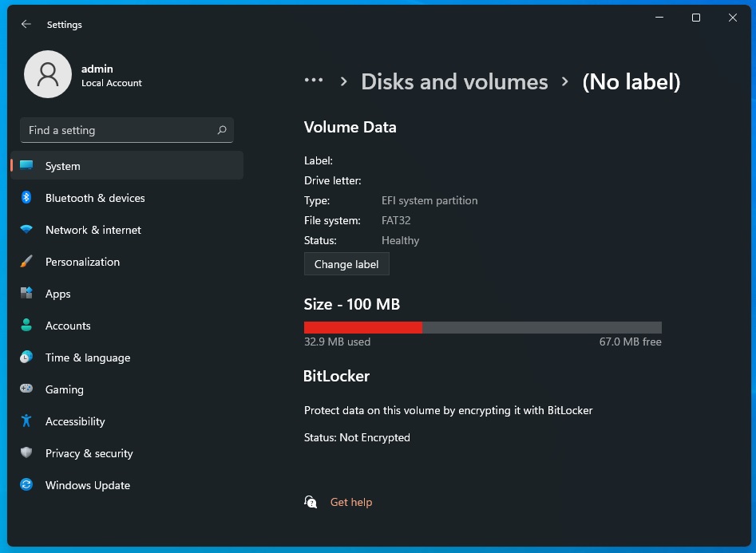Click the back arrow in Settings header

[26, 25]
